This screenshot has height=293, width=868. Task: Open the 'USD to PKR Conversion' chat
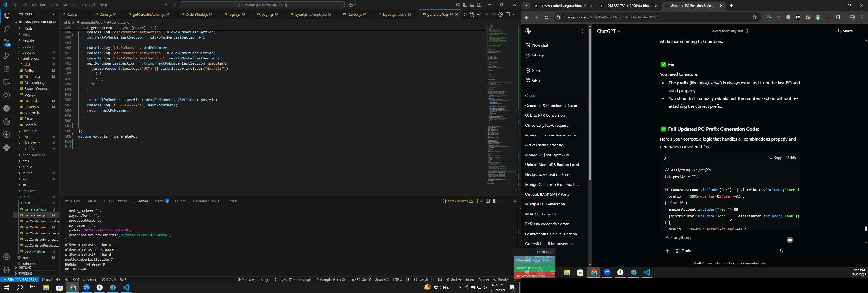545,115
